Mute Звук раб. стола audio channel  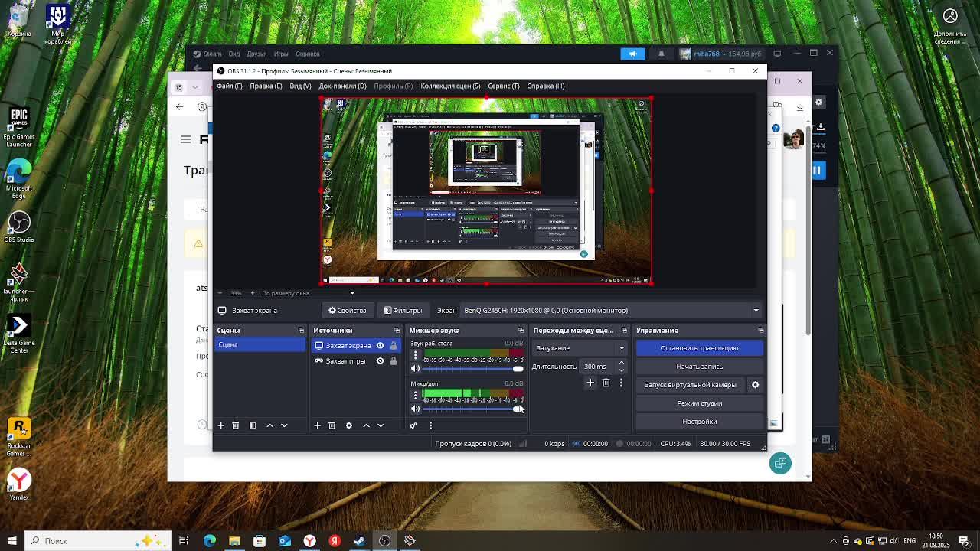pos(416,369)
